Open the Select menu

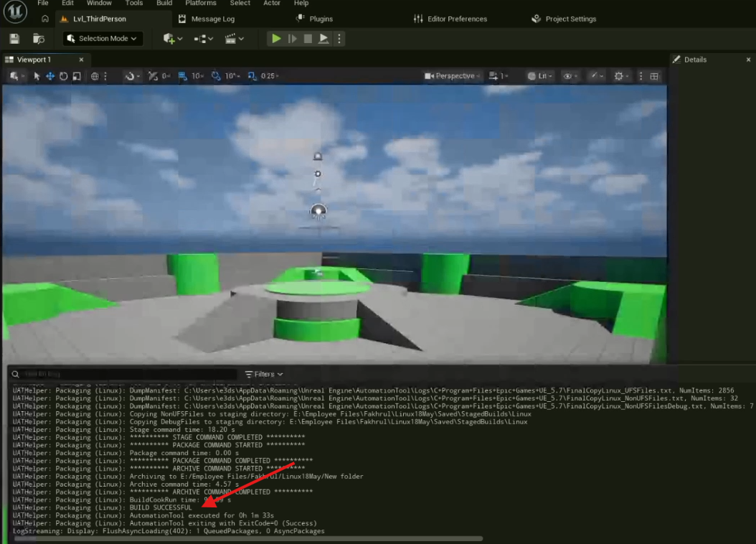tap(240, 3)
